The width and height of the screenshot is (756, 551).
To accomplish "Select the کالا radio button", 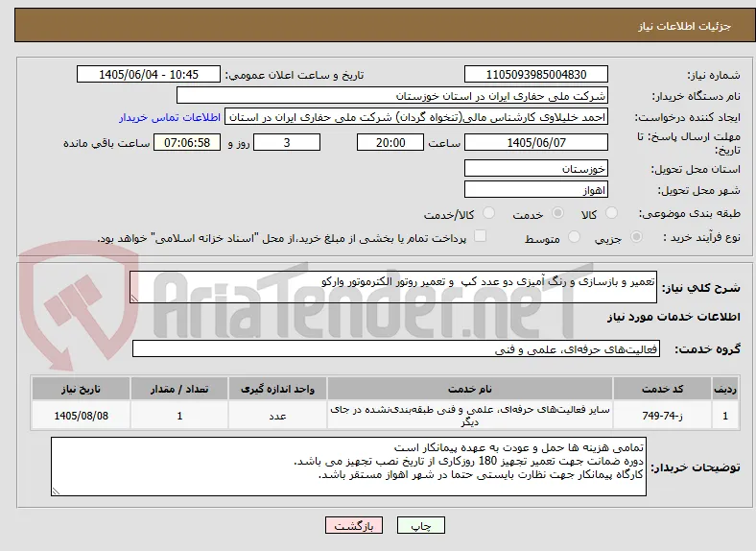I will [611, 213].
